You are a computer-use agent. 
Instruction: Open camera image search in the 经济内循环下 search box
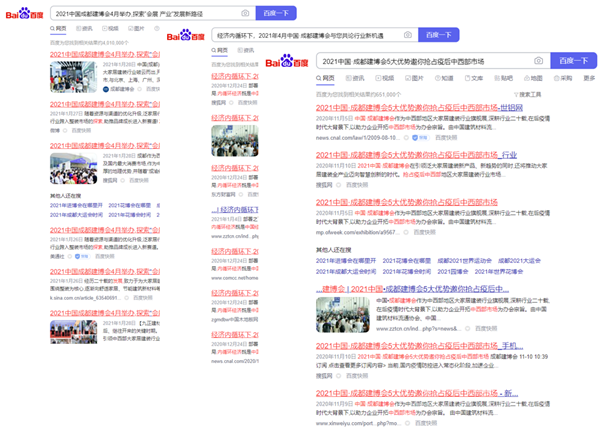click(408, 35)
